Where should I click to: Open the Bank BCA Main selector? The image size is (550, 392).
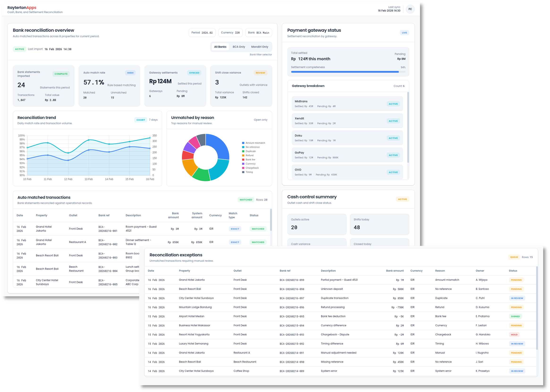(x=258, y=33)
